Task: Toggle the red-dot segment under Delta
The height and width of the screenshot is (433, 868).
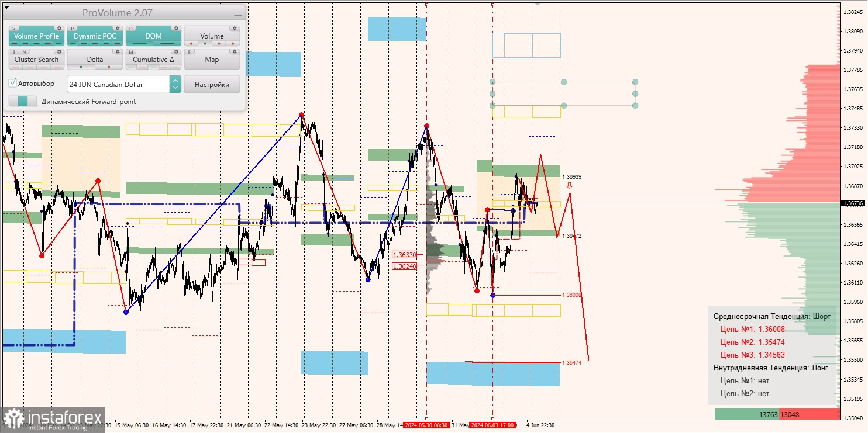Action: pos(109,67)
